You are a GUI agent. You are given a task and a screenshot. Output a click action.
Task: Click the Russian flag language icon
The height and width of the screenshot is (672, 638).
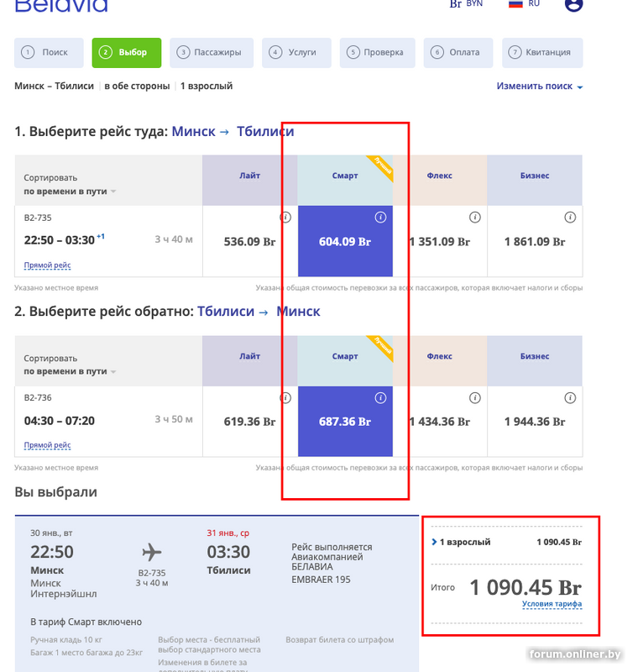(x=516, y=4)
